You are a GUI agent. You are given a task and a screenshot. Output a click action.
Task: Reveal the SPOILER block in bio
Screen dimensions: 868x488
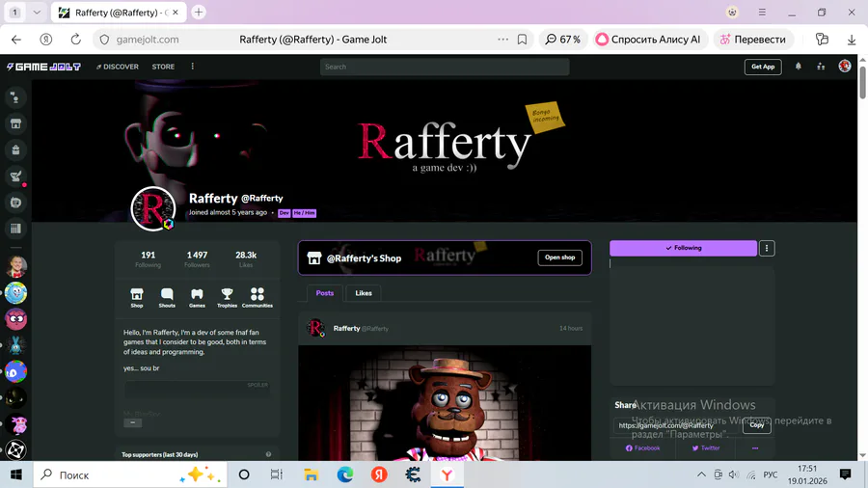coord(197,390)
